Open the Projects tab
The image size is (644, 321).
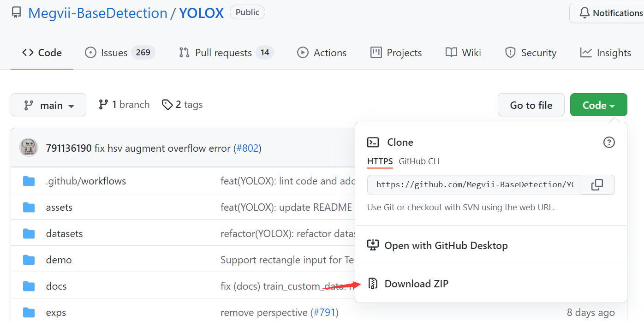click(396, 53)
